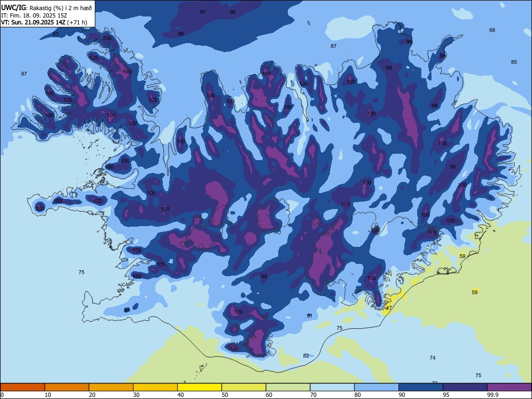532x399 pixels.
Task: Click the 60–70 pale green legend swatch
Action: (x=288, y=387)
